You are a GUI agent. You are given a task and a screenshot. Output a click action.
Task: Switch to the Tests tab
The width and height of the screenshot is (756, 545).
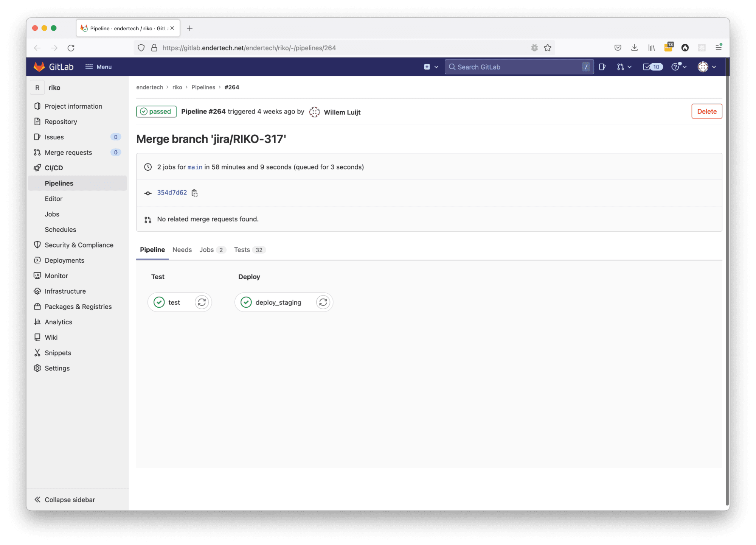tap(242, 250)
